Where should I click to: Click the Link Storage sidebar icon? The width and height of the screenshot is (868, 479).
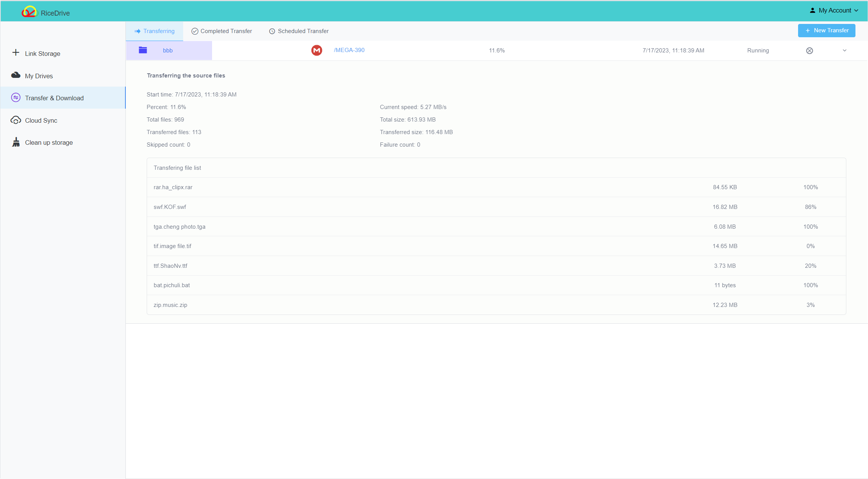pos(15,53)
